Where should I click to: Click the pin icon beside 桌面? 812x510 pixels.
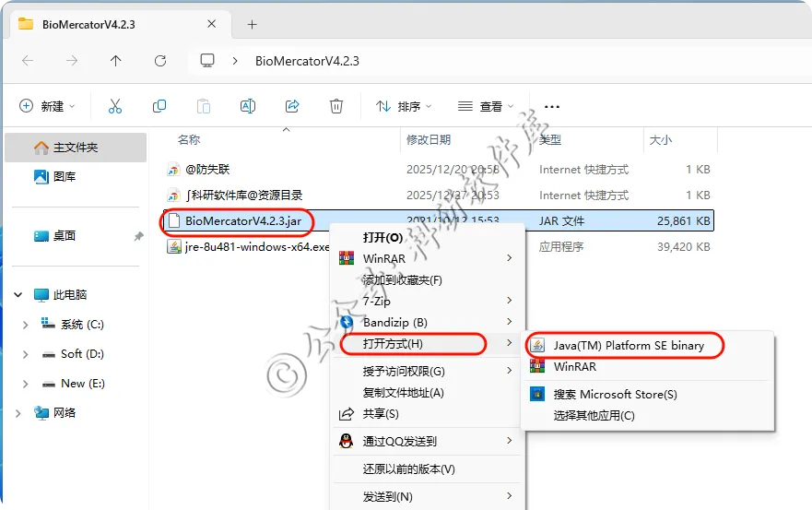point(138,236)
